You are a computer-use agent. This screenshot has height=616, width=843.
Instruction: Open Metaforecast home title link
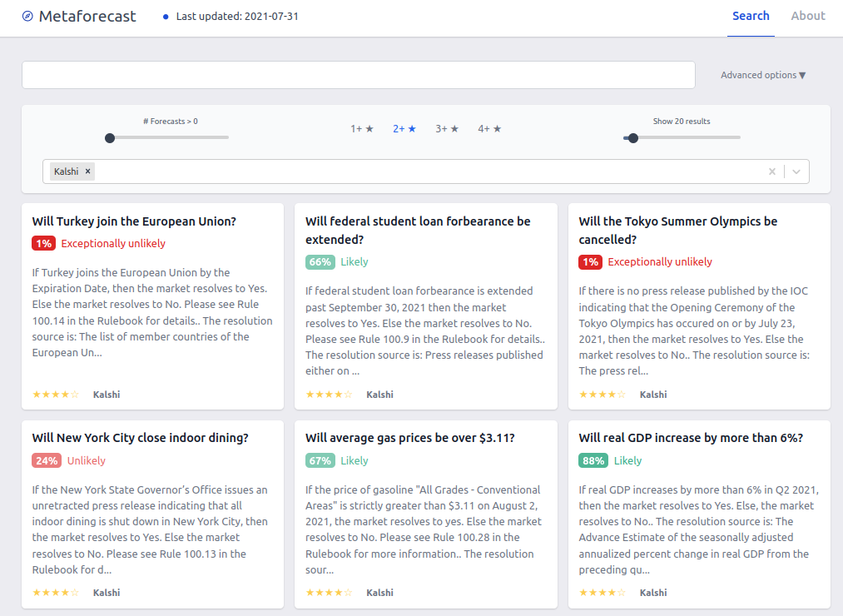click(87, 16)
